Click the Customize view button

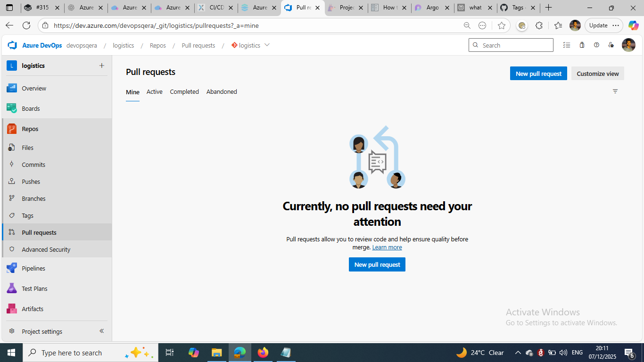point(597,74)
